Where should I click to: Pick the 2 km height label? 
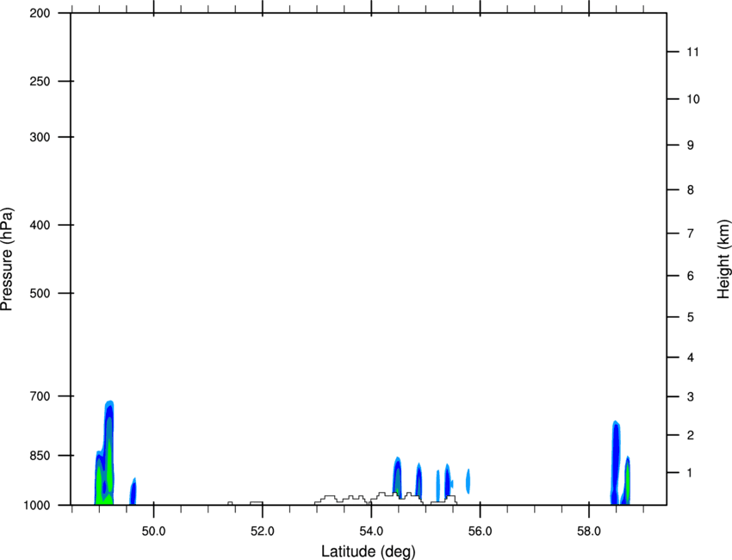pyautogui.click(x=691, y=435)
